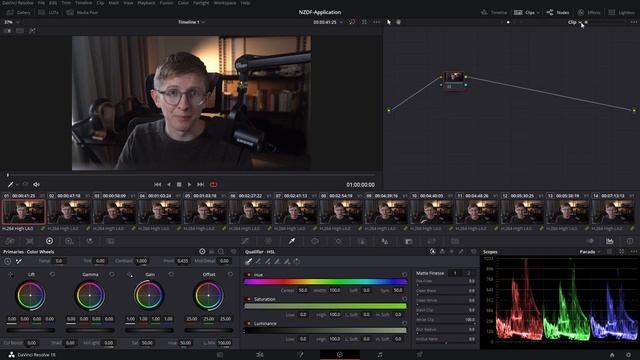The height and width of the screenshot is (360, 640).
Task: Toggle the Gallery panel
Action: point(18,13)
